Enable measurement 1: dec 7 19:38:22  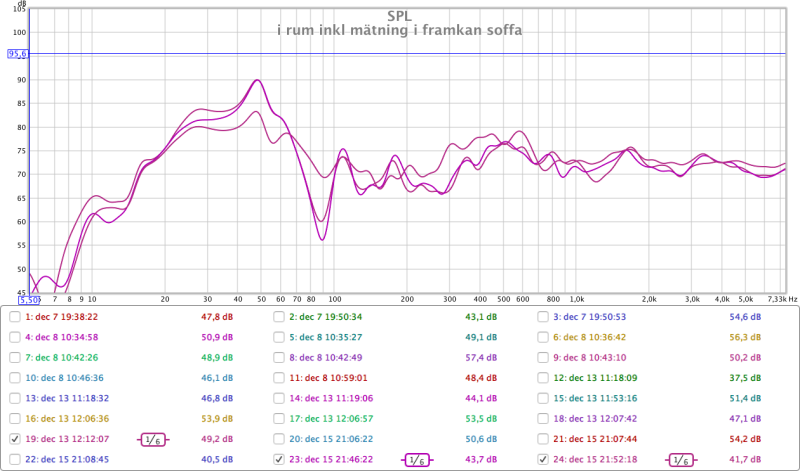click(14, 317)
